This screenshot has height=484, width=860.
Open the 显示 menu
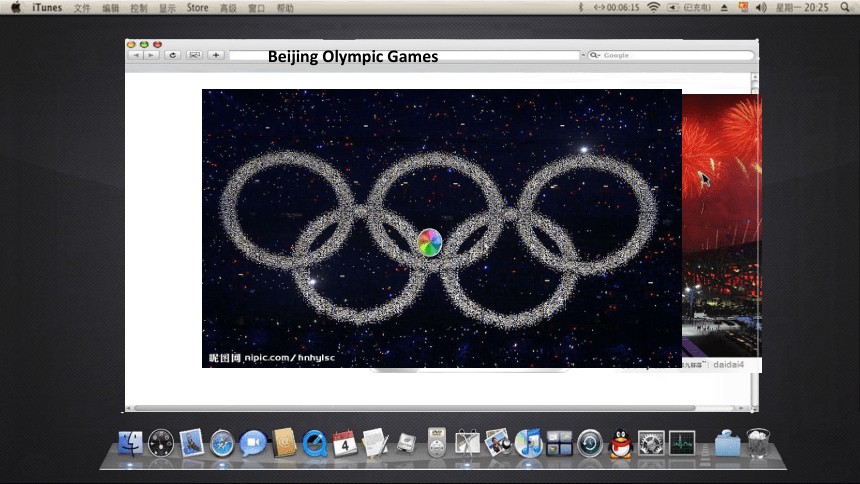pyautogui.click(x=167, y=8)
